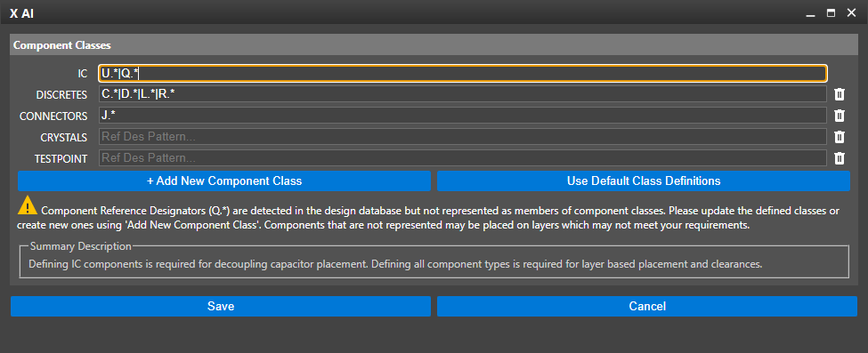Select the DISCRETES class label
This screenshot has width=868, height=353.
tap(61, 95)
